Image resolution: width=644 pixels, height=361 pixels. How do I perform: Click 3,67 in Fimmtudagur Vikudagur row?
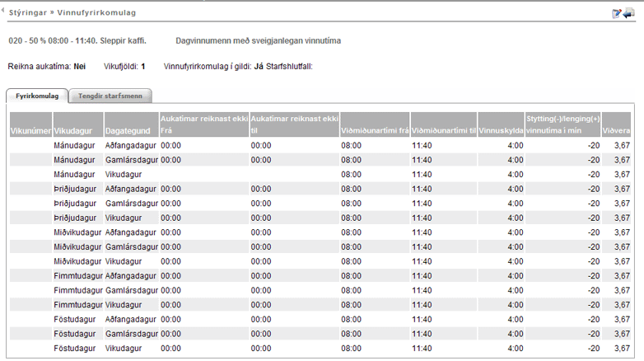(622, 305)
